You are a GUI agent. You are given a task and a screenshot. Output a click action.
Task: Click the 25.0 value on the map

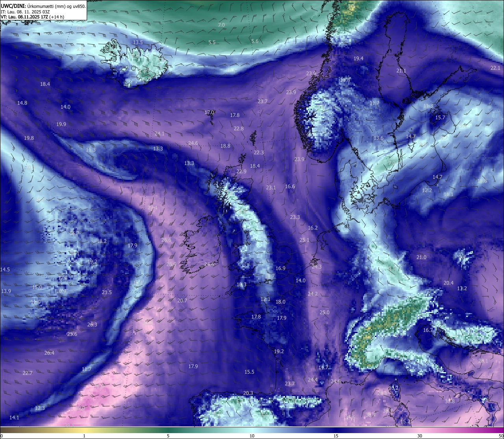coord(324,312)
